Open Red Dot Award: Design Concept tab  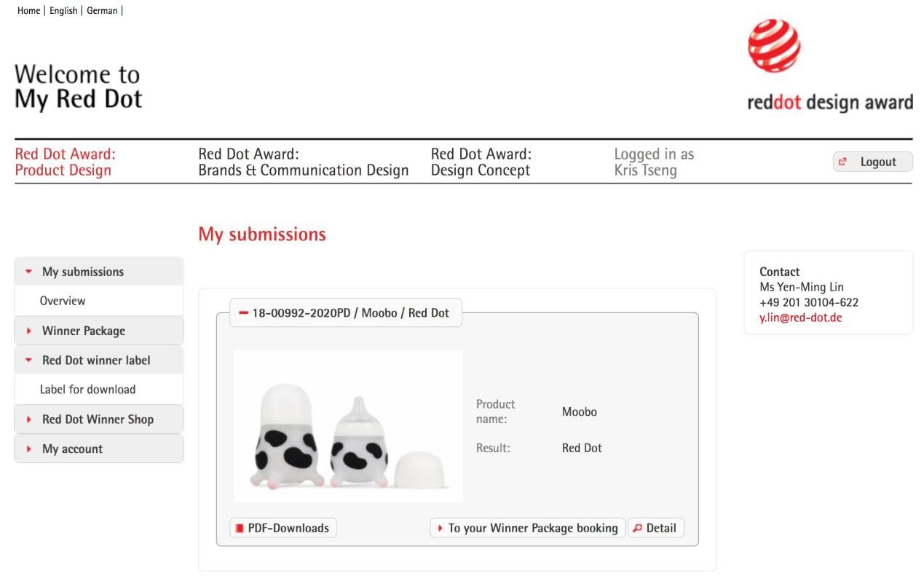481,162
